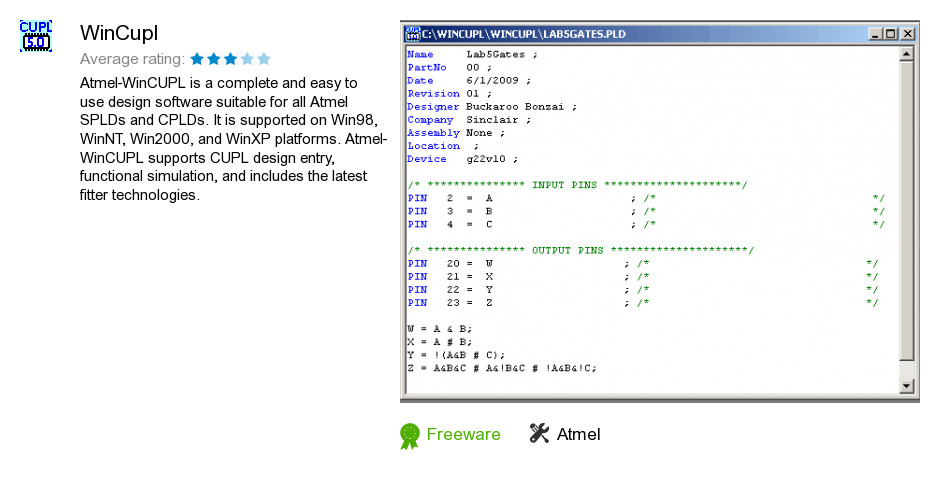Screen dimensions: 940x480
Task: Click the 'Assembly' keyword line
Action: (x=456, y=133)
